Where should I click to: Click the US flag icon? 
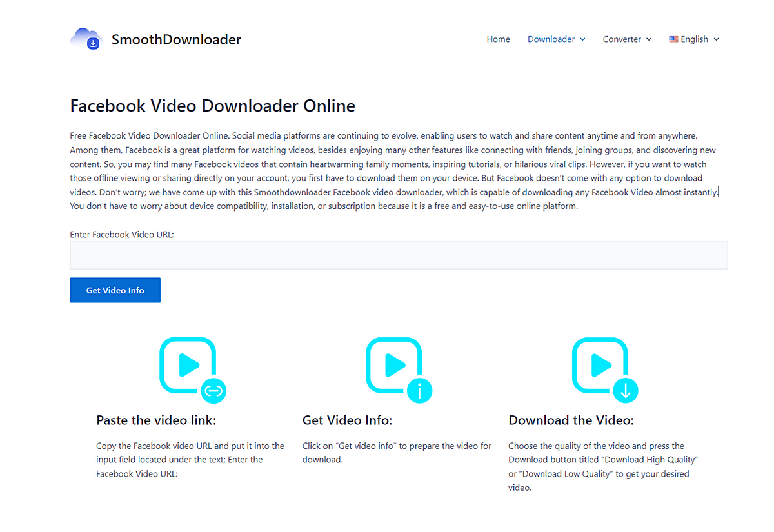673,39
